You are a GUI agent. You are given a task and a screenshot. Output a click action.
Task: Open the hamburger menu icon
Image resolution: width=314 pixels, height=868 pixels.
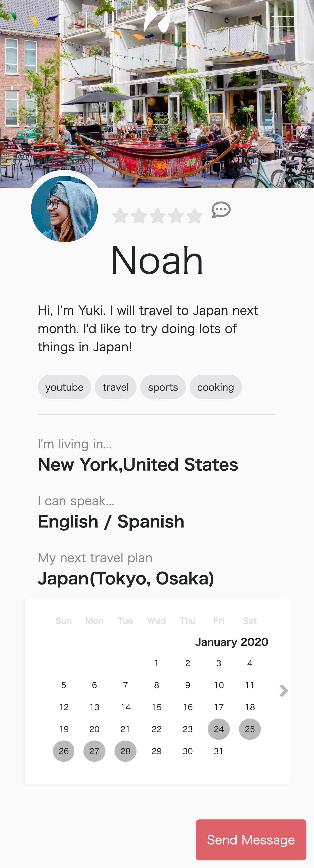[x=283, y=21]
